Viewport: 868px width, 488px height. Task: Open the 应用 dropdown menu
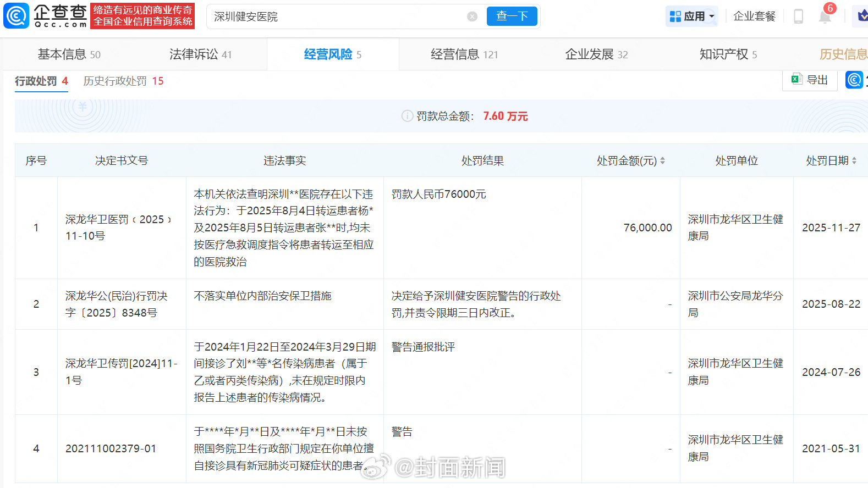pos(691,16)
